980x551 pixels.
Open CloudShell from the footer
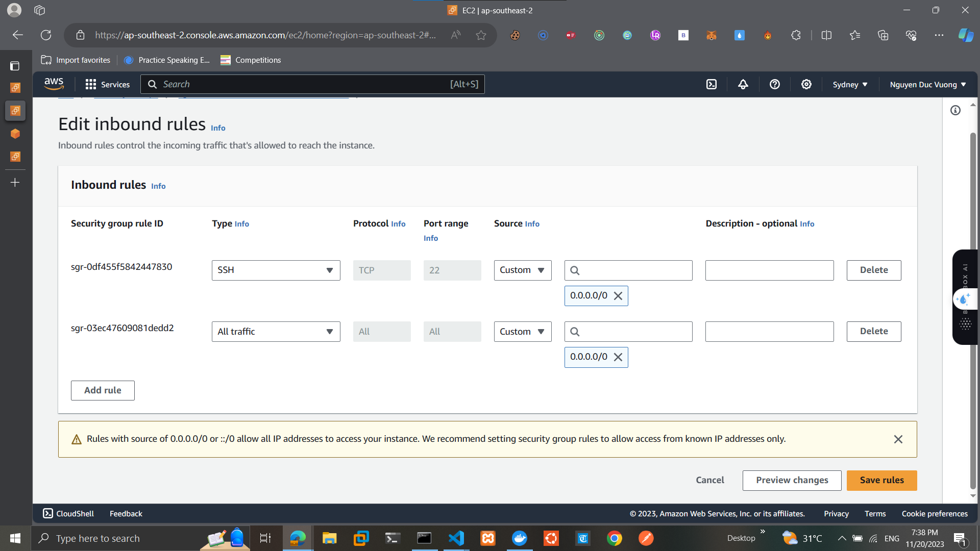click(68, 514)
